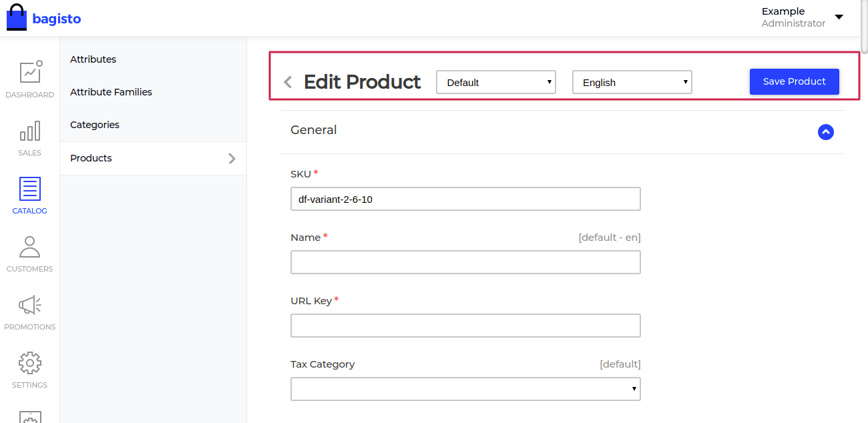The height and width of the screenshot is (423, 868).
Task: Select the Catalog sidebar icon
Action: pos(30,189)
